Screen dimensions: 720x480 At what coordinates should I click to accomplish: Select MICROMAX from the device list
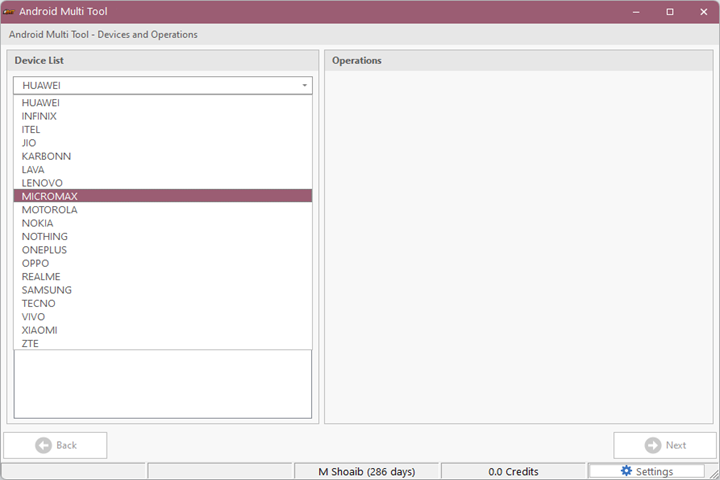click(x=50, y=197)
